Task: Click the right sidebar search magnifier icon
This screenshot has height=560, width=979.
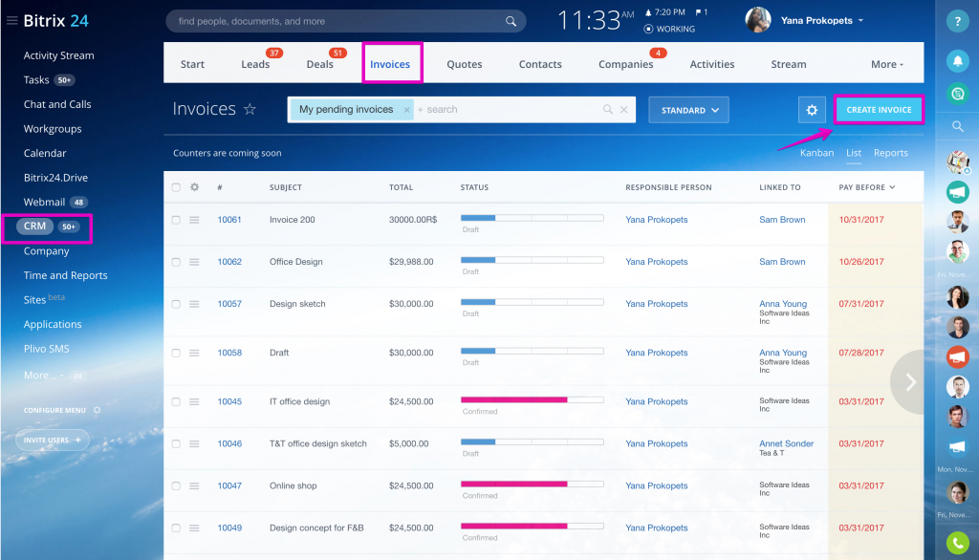Action: pos(957,127)
